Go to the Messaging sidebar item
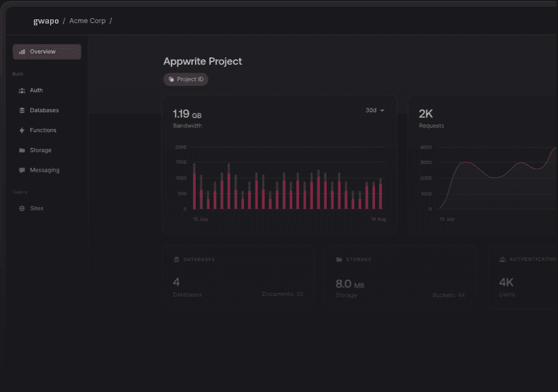The height and width of the screenshot is (392, 558). point(45,170)
